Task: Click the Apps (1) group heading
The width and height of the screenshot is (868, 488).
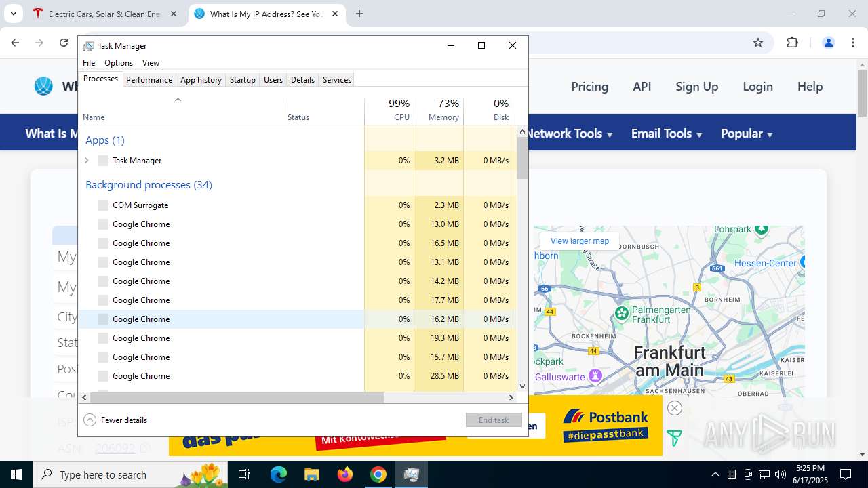Action: 105,140
